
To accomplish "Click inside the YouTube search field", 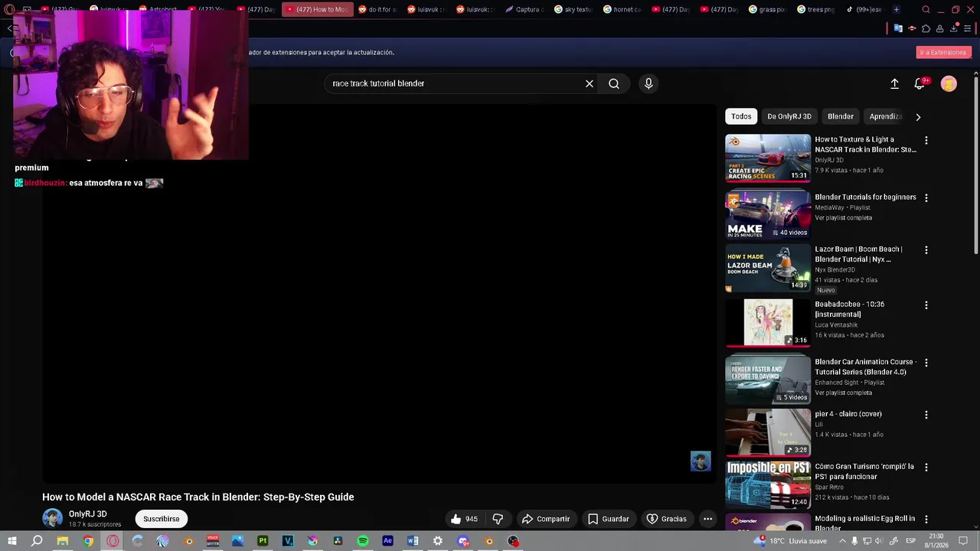I will [x=455, y=83].
